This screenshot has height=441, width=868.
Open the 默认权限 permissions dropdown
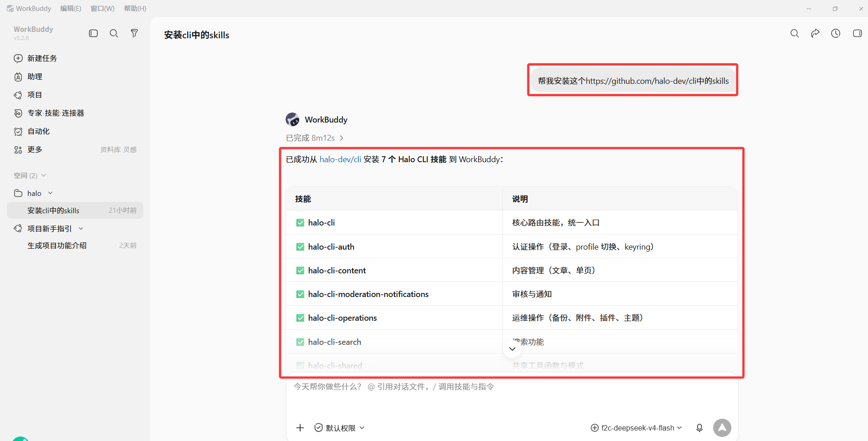point(340,428)
